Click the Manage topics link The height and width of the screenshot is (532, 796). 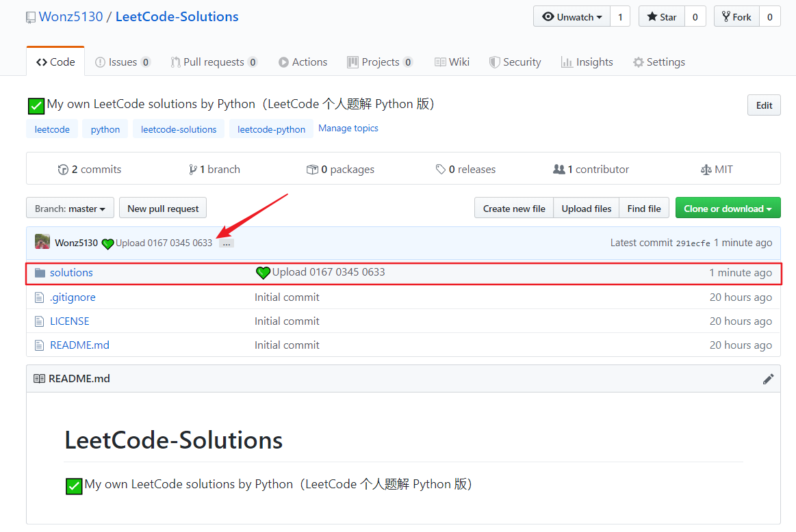[x=348, y=129]
